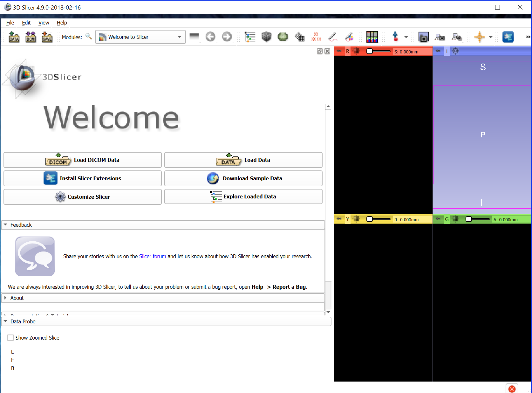Click the Red slice view maximize icon
Screen dimensions: 532x393
356,51
